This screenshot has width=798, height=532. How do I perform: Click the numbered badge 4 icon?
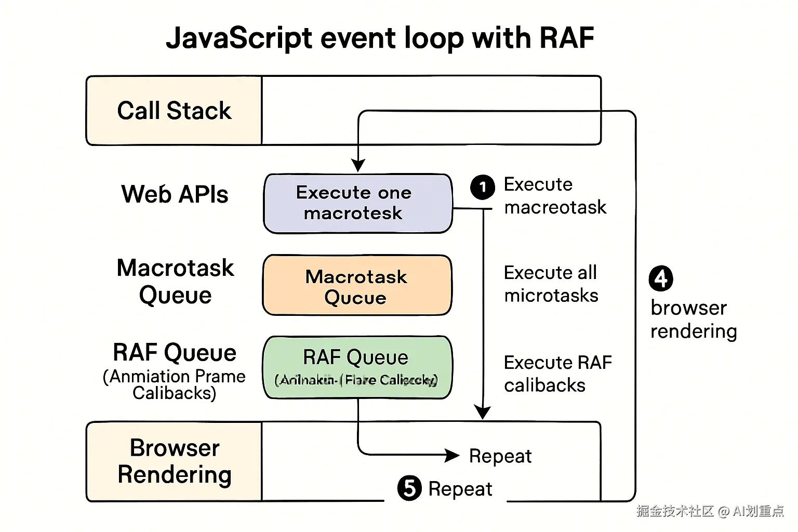tap(661, 278)
